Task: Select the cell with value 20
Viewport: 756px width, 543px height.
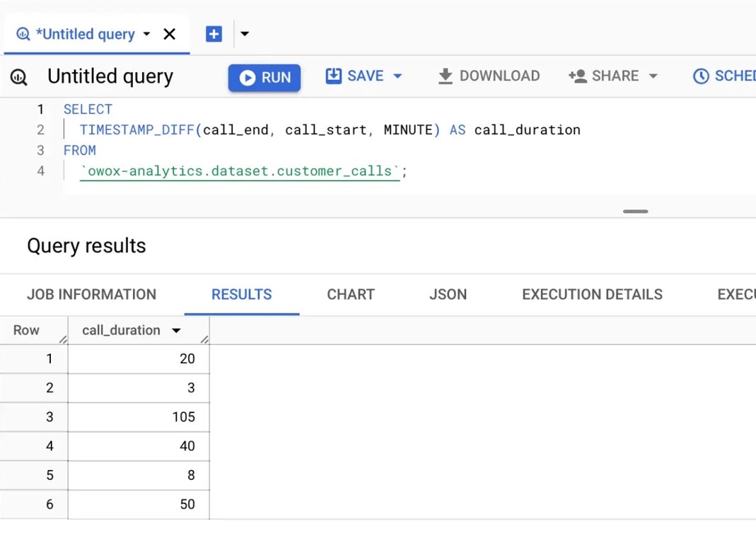Action: (139, 358)
